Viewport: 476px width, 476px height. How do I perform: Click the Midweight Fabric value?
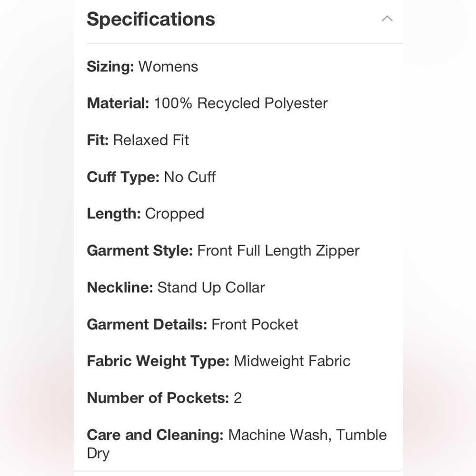[x=292, y=361]
